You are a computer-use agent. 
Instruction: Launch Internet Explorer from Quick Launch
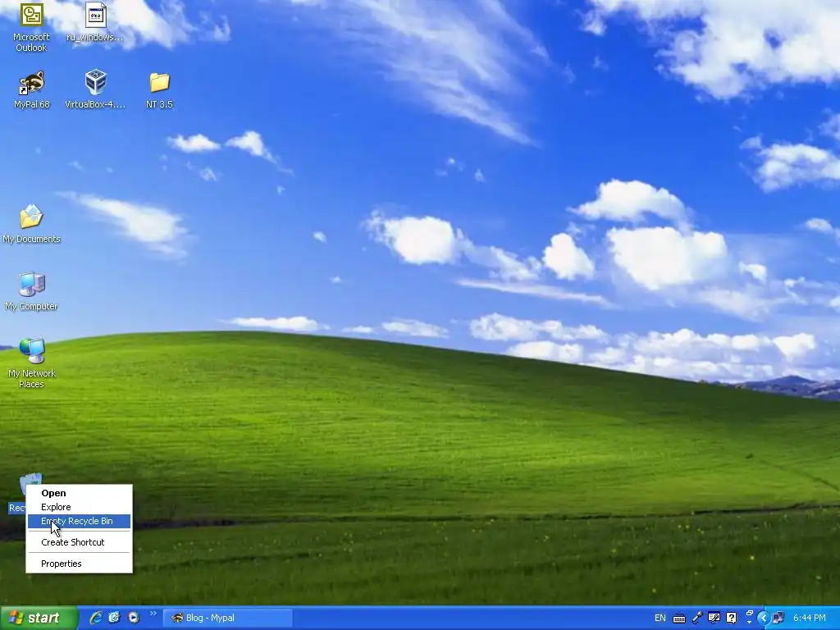pos(96,618)
